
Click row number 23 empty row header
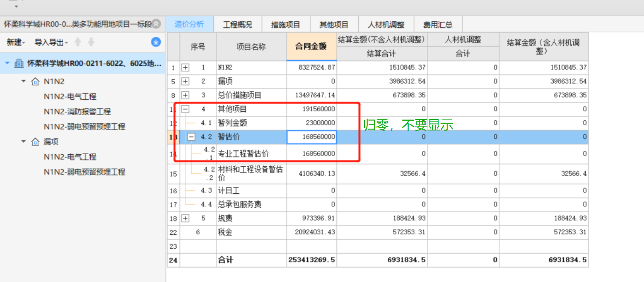coord(173,246)
